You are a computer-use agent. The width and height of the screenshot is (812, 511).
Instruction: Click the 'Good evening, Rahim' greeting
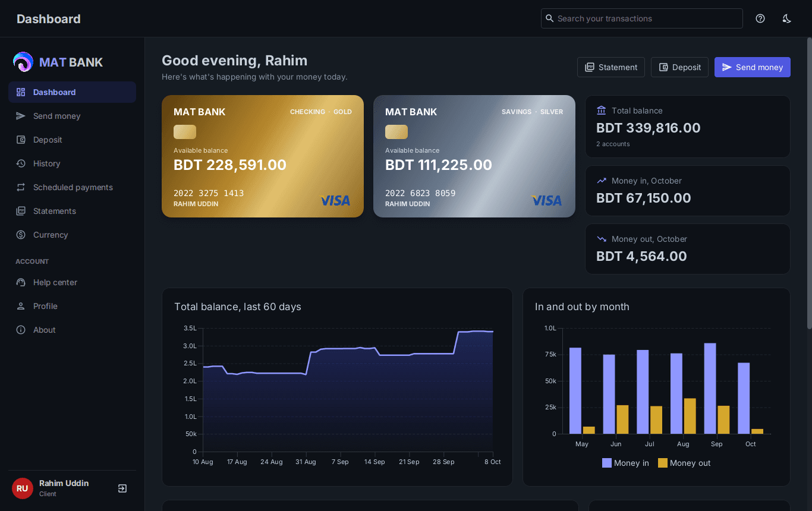(235, 61)
